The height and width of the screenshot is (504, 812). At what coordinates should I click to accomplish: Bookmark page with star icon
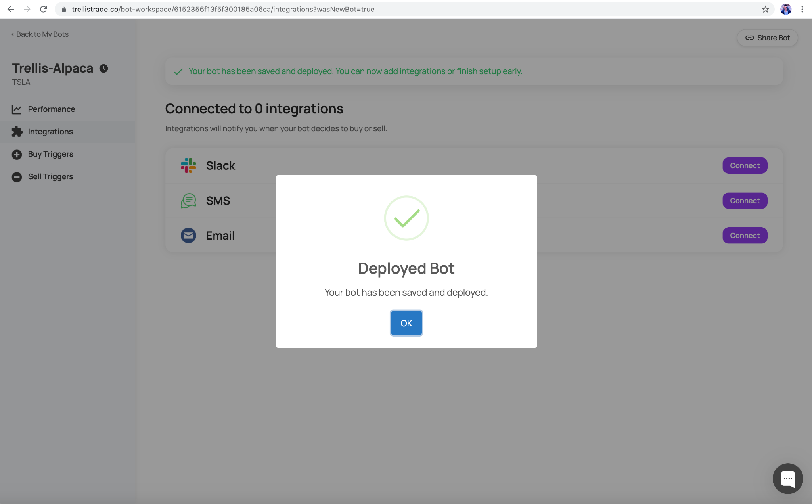pyautogui.click(x=765, y=9)
